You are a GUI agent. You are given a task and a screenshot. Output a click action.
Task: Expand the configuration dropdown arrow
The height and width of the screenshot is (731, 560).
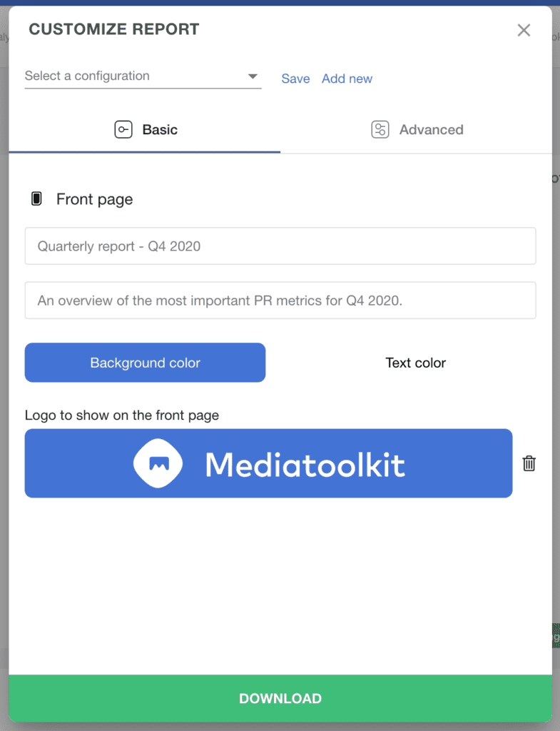pos(253,76)
